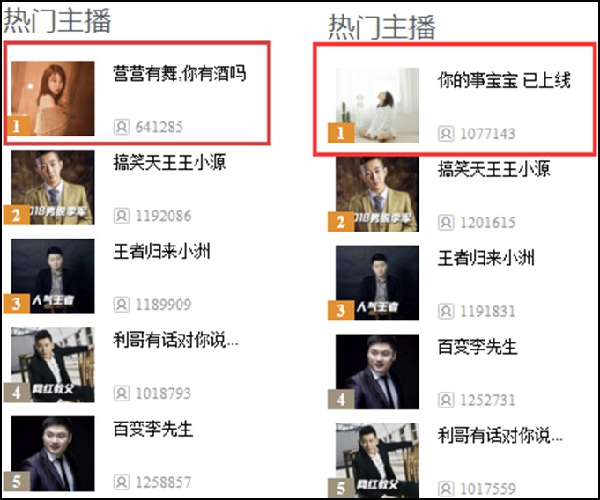Click right list 热门主播 heading

click(x=382, y=27)
